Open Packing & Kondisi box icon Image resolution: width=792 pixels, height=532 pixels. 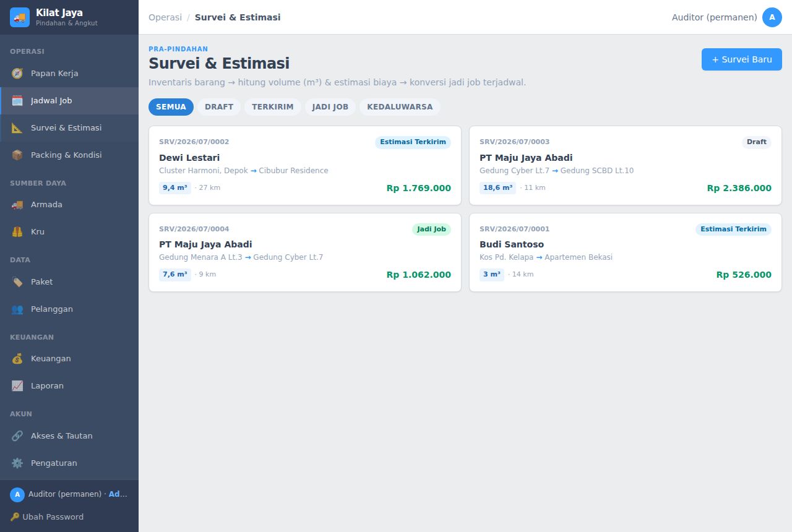pyautogui.click(x=17, y=155)
